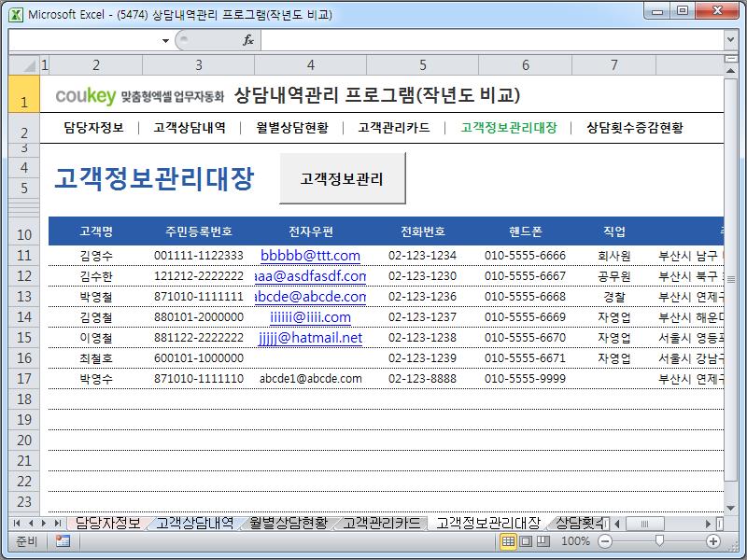The width and height of the screenshot is (747, 560).
Task: Click the horizontal scrollbar right arrow
Action: [709, 524]
